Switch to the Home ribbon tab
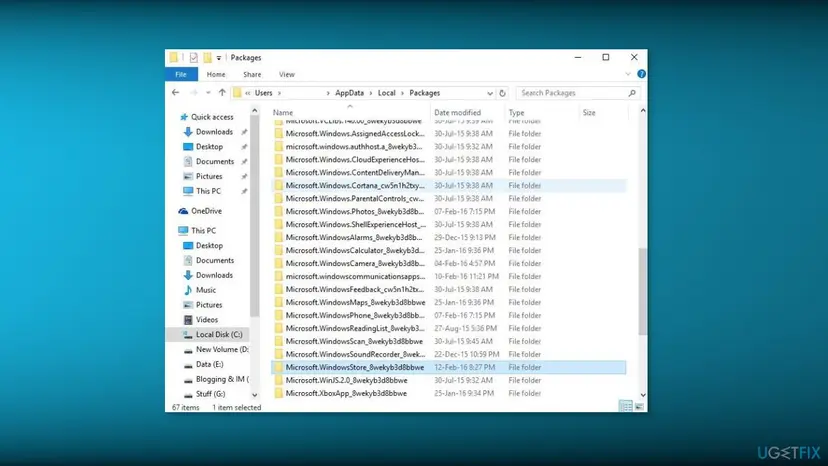The width and height of the screenshot is (828, 466). pyautogui.click(x=215, y=74)
